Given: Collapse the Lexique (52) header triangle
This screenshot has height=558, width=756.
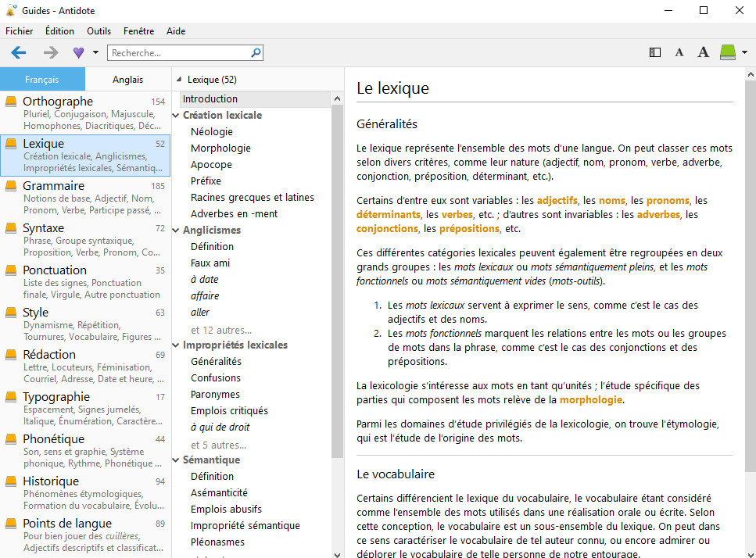Looking at the screenshot, I should 179,80.
